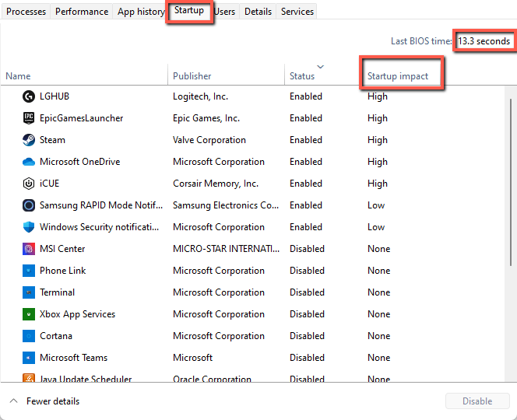
Task: Click the EpicGamesLauncher icon
Action: [29, 118]
